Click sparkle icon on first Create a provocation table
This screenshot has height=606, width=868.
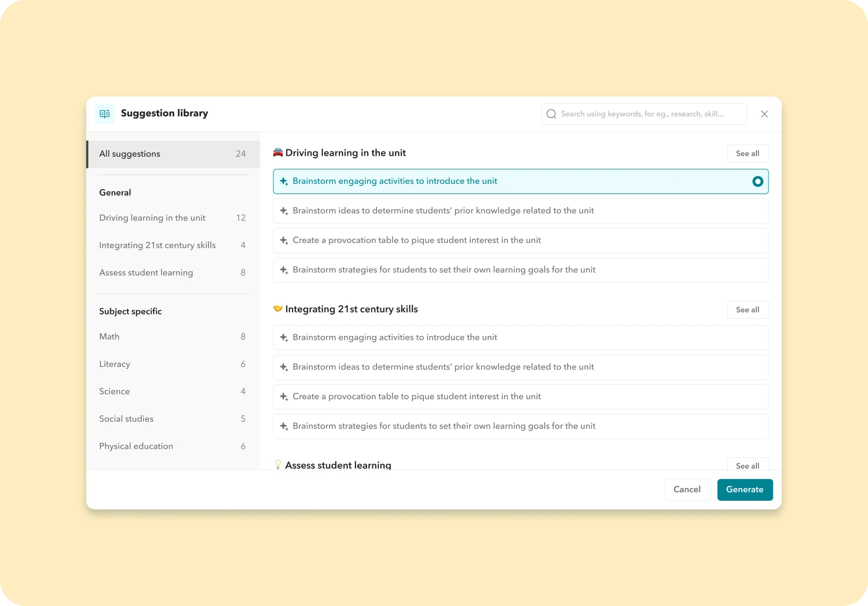284,240
